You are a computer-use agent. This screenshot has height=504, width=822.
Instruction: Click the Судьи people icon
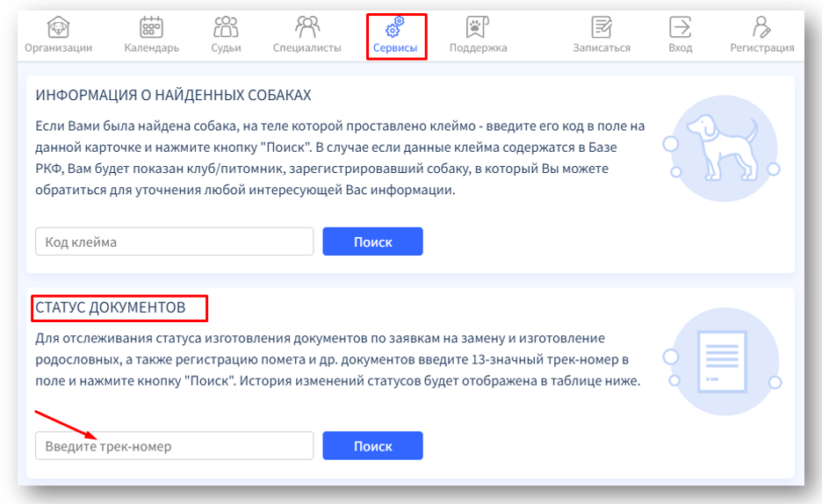[x=226, y=27]
